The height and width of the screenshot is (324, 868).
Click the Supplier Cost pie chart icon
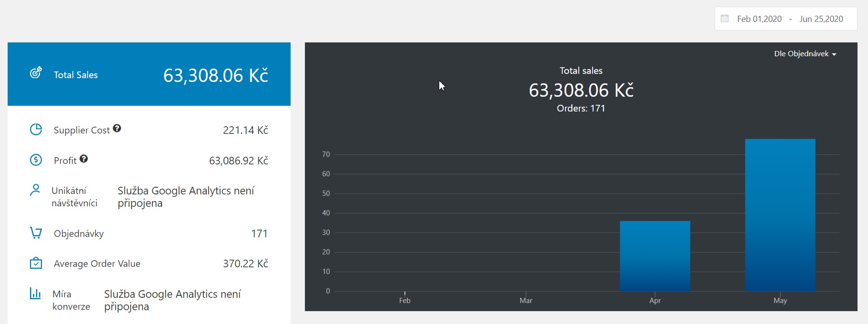pos(36,130)
